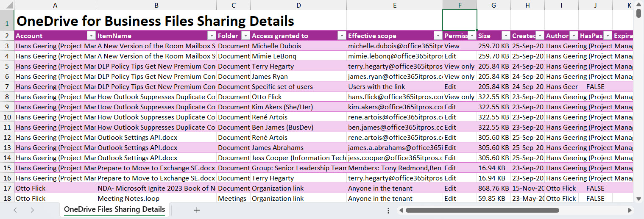Click the 59.85 KB size cell

click(x=494, y=198)
